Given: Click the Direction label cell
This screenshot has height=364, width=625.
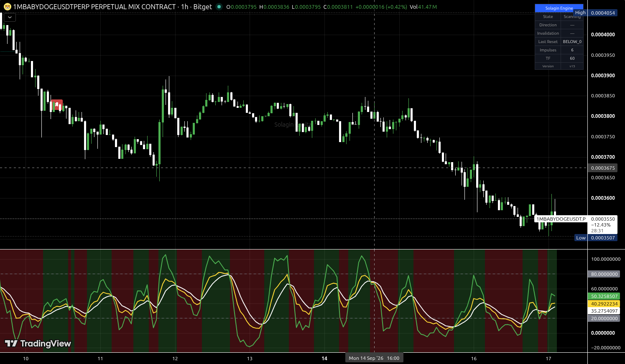Looking at the screenshot, I should click(x=548, y=25).
